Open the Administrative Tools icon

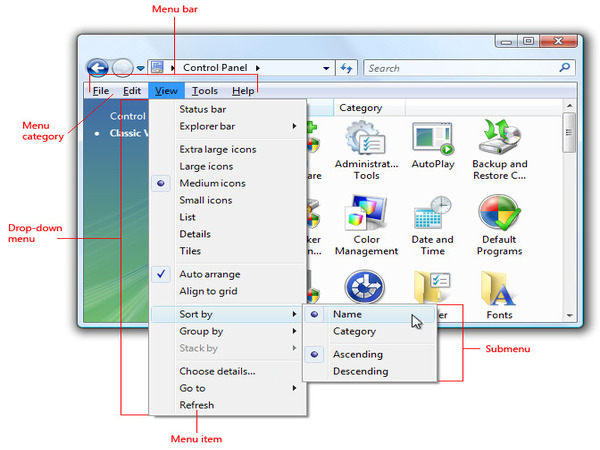pos(366,140)
